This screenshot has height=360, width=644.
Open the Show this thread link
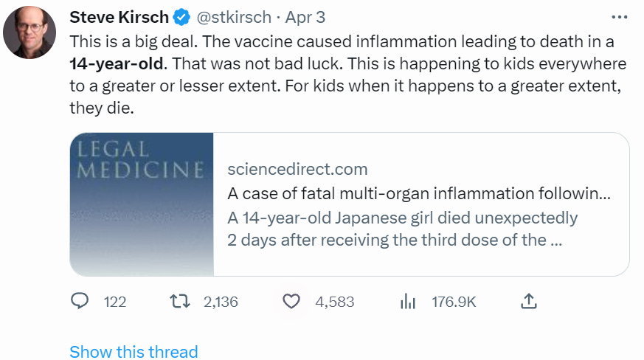[134, 352]
